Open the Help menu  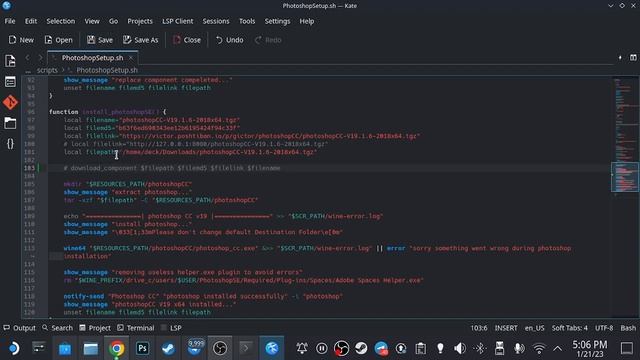[x=307, y=21]
